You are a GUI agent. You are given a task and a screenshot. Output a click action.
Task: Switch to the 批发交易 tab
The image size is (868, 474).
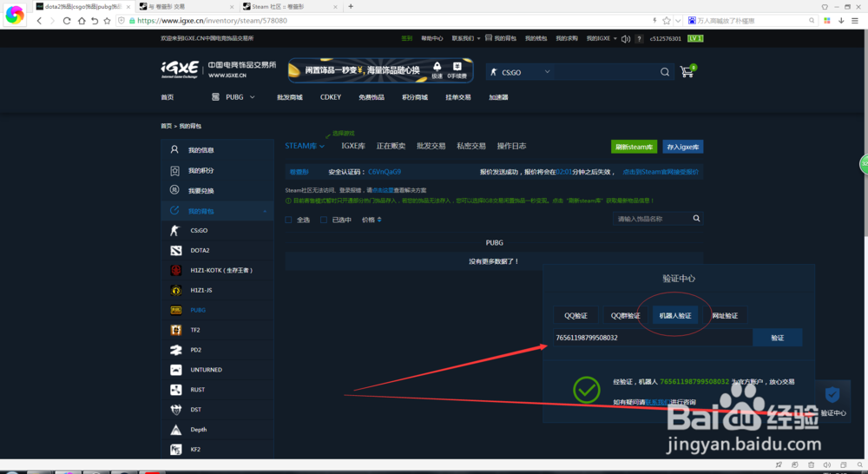[431, 146]
